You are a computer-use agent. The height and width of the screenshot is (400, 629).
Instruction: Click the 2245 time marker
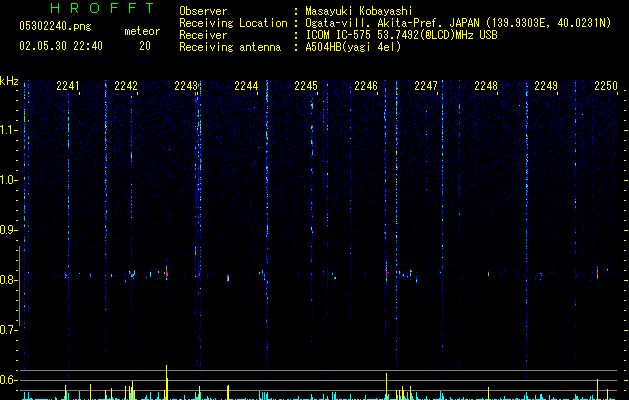(306, 86)
